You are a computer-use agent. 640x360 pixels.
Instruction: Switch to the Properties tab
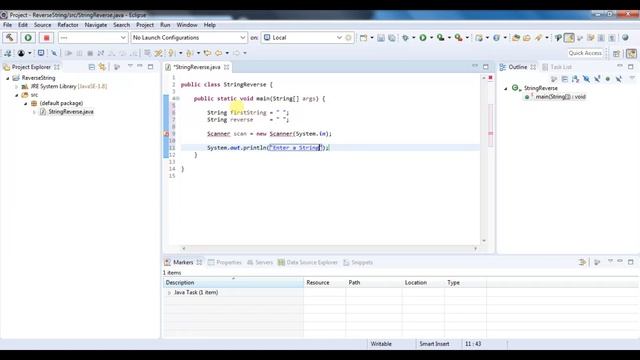224,262
